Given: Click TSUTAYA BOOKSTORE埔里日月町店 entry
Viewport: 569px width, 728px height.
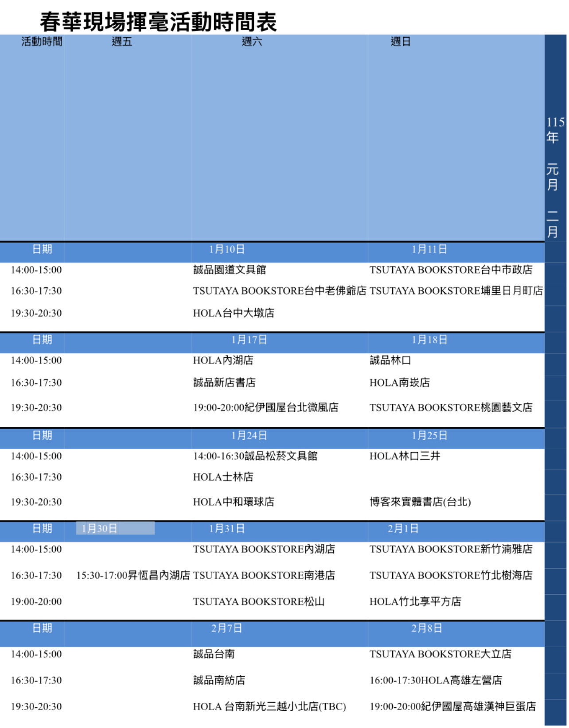Looking at the screenshot, I should pyautogui.click(x=456, y=291).
